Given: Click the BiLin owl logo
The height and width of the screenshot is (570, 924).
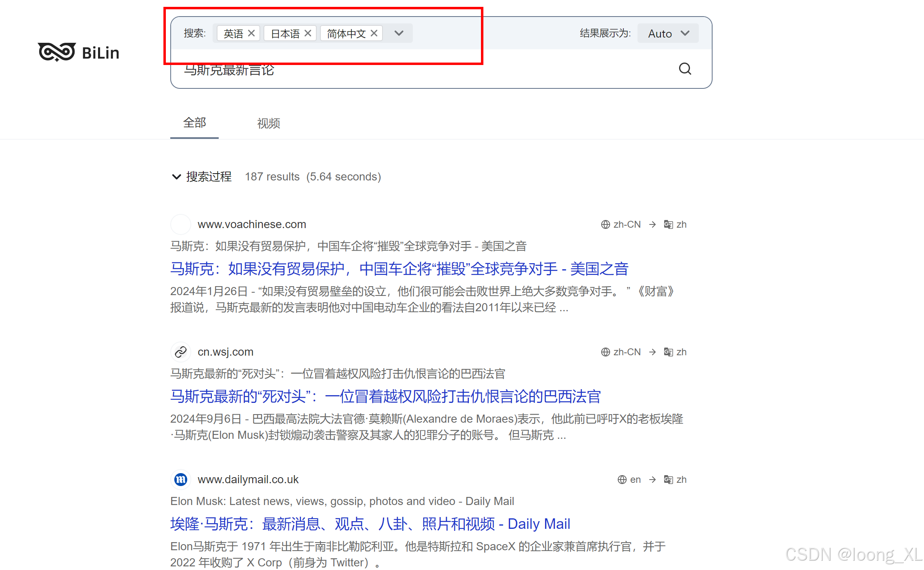Looking at the screenshot, I should (x=57, y=52).
